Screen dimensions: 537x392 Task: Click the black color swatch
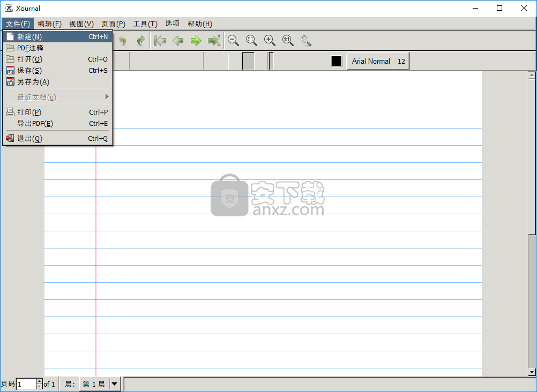[x=337, y=61]
